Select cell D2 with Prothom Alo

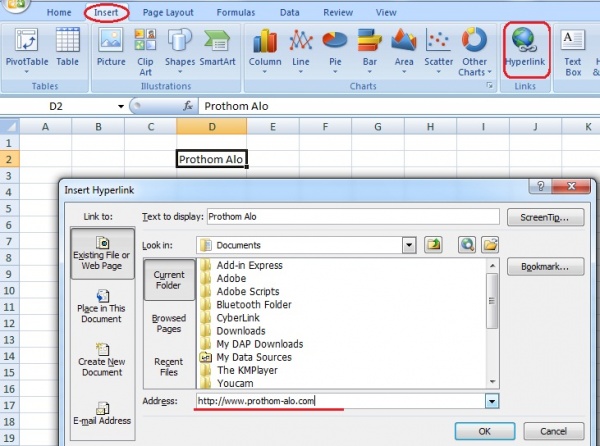point(212,159)
